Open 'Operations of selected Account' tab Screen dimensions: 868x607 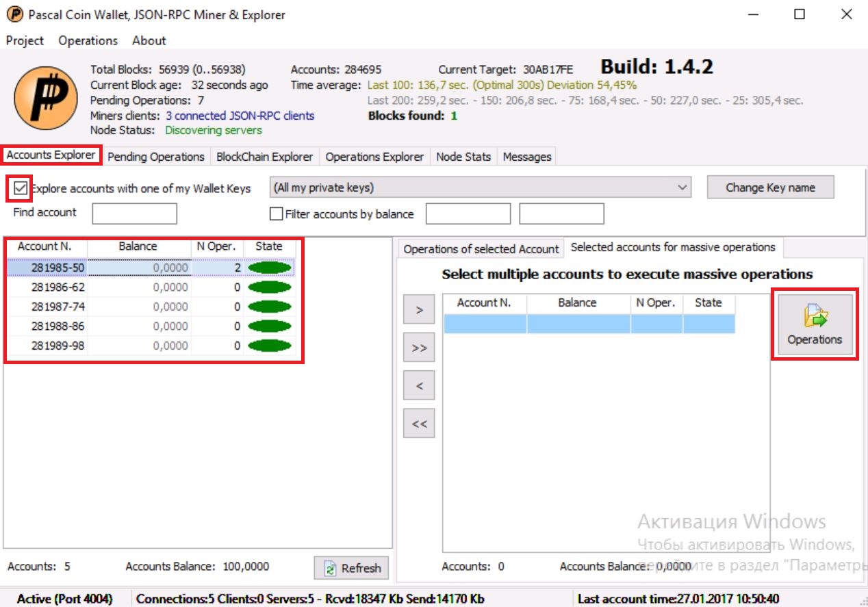(481, 249)
